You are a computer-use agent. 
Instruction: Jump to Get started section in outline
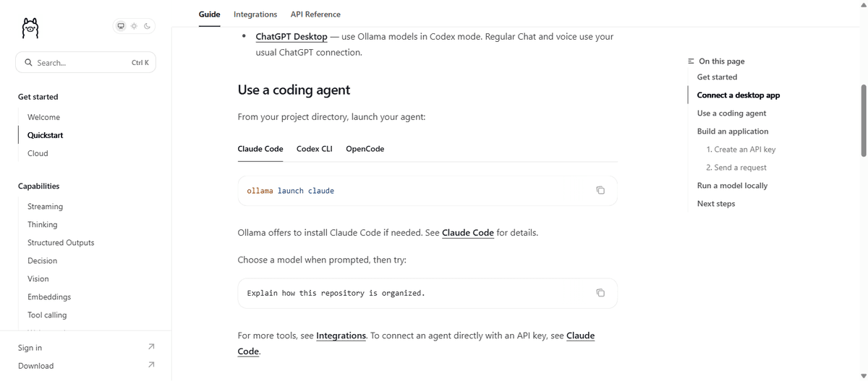pyautogui.click(x=717, y=77)
